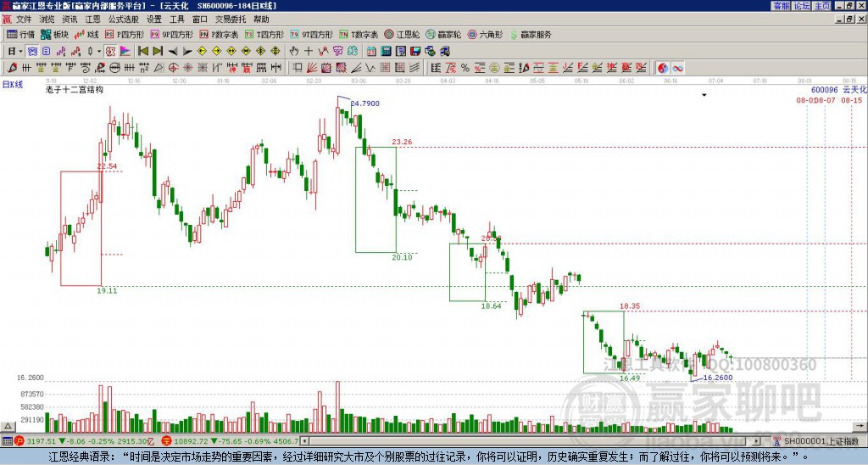
Task: Click the save floppy disk icon
Action: point(415,52)
